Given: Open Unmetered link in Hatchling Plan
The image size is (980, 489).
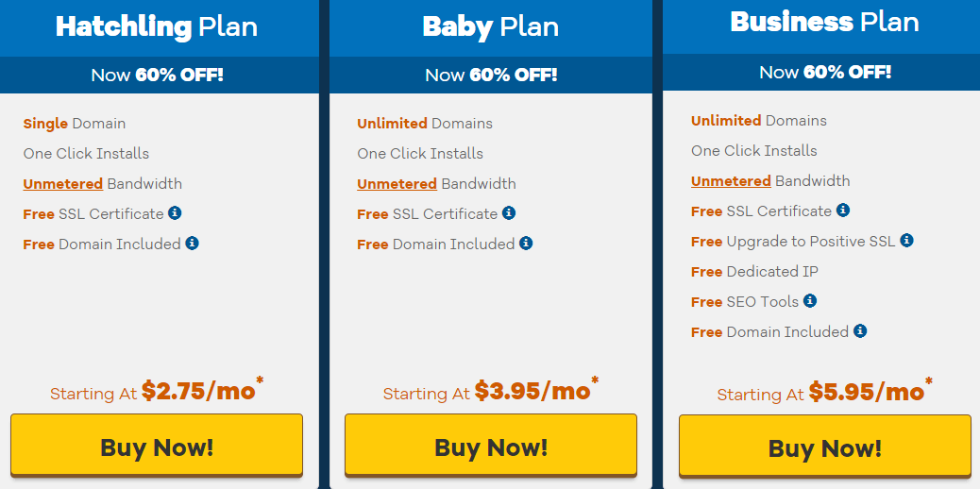Looking at the screenshot, I should tap(63, 184).
